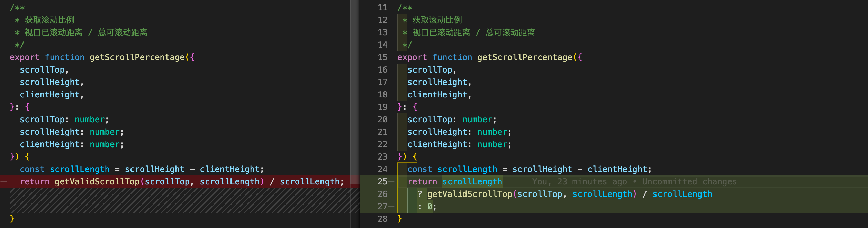Click the return keyword on line 25
Screen dimensions: 868x228
click(422, 182)
